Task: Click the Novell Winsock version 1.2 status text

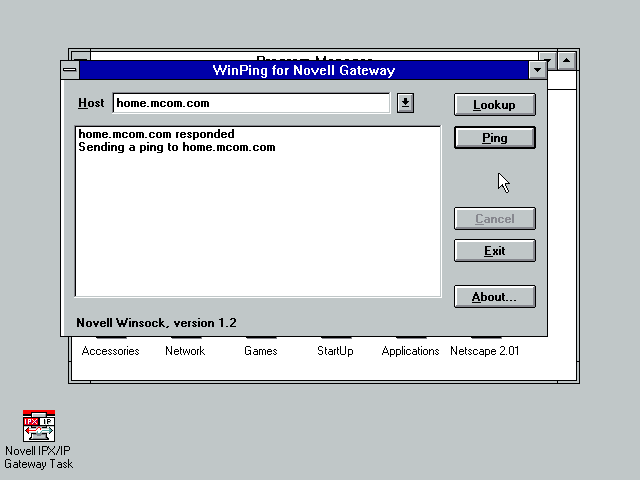Action: coord(156,323)
